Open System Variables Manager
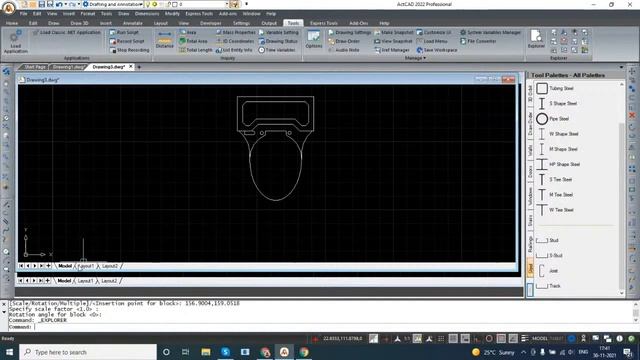The width and height of the screenshot is (640, 360). point(491,32)
